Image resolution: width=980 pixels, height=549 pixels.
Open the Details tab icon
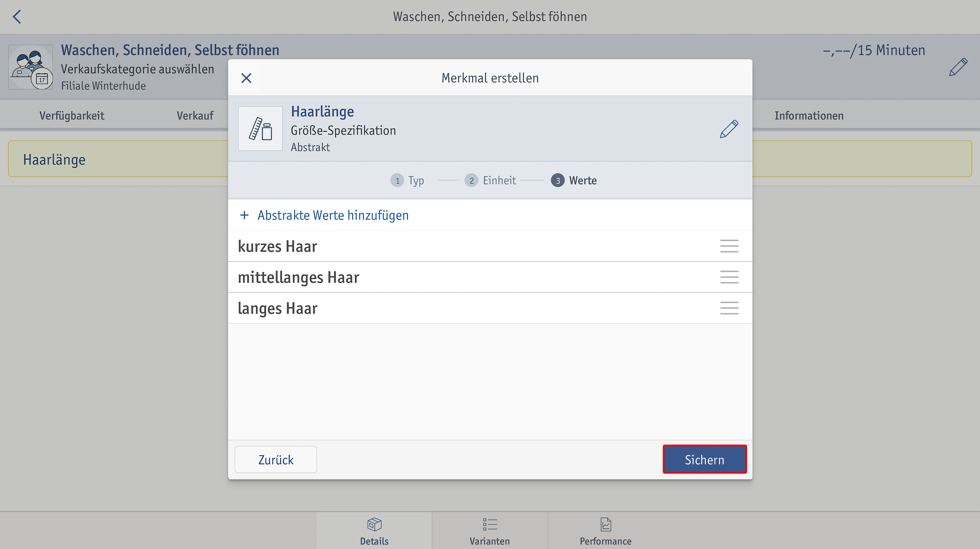coord(374,524)
